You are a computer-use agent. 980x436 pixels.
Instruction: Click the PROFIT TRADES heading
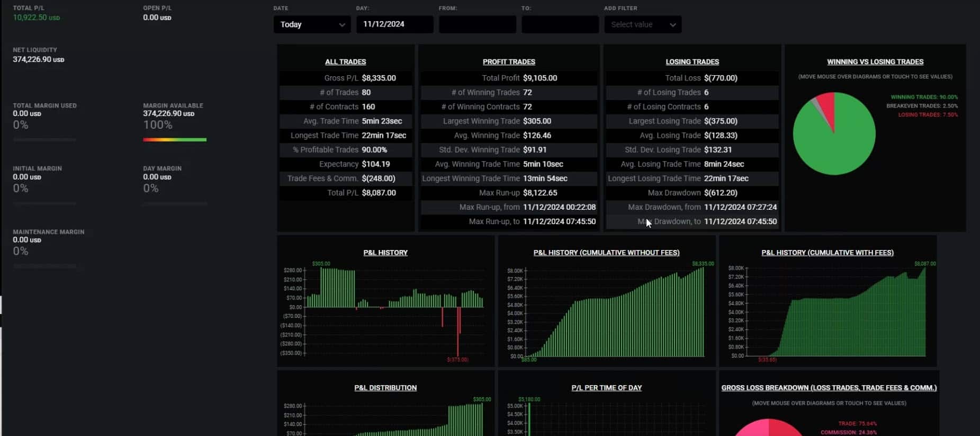[x=509, y=62]
